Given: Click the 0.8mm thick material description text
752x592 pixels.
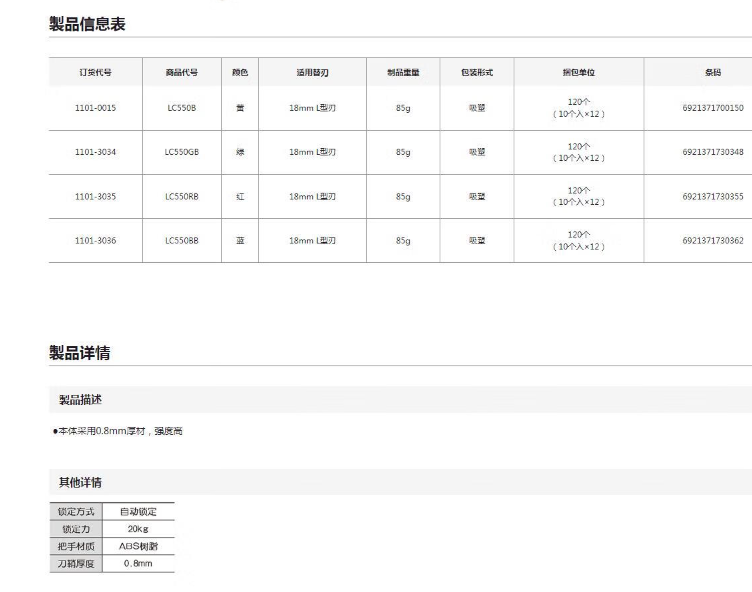Looking at the screenshot, I should coord(119,431).
